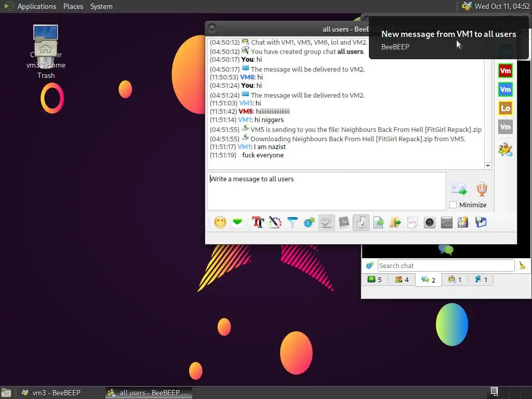The height and width of the screenshot is (399, 532).
Task: Open the Applications menu
Action: click(37, 6)
